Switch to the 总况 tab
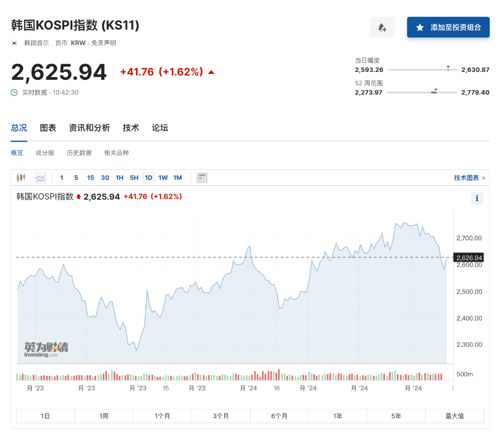Viewport: 504px width, 433px height. point(19,128)
